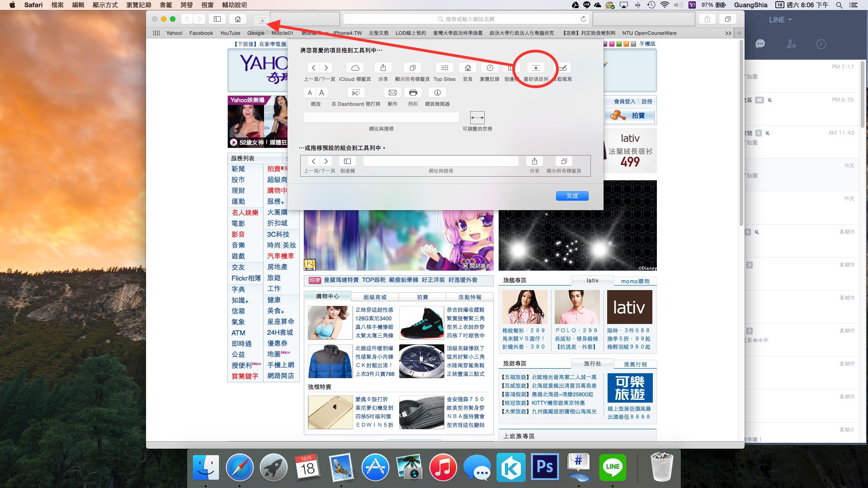The width and height of the screenshot is (868, 488).
Task: Click the Share button at Safari toolbar right
Action: pos(707,19)
